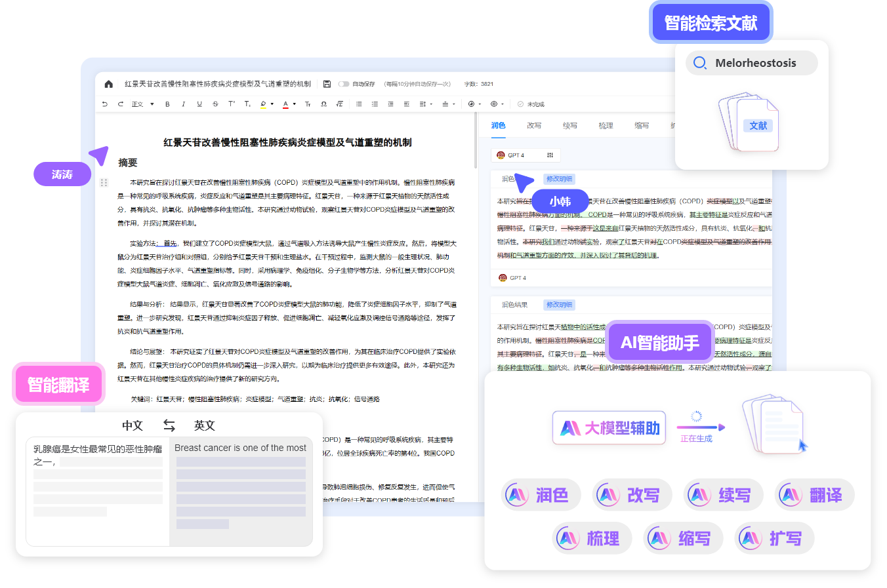Click the language swap arrows between 中文 and 英文

click(x=169, y=425)
